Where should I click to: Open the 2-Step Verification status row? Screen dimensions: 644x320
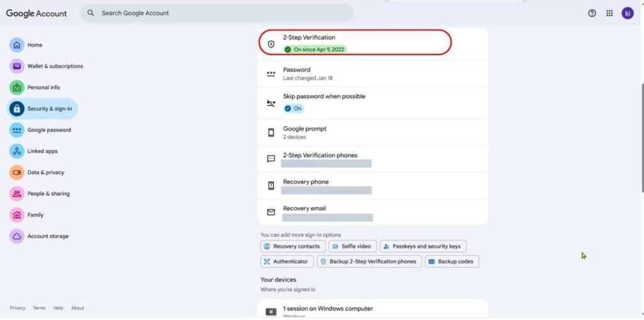[x=372, y=43]
